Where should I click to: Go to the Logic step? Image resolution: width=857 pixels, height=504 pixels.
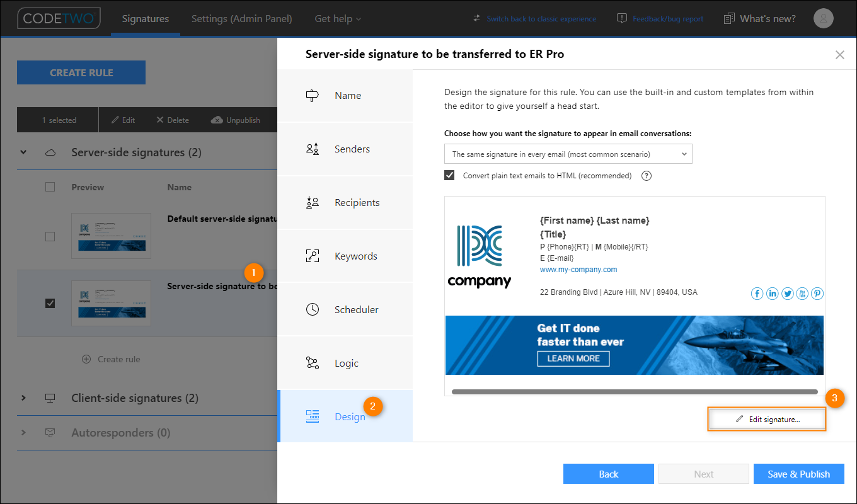[x=345, y=364]
